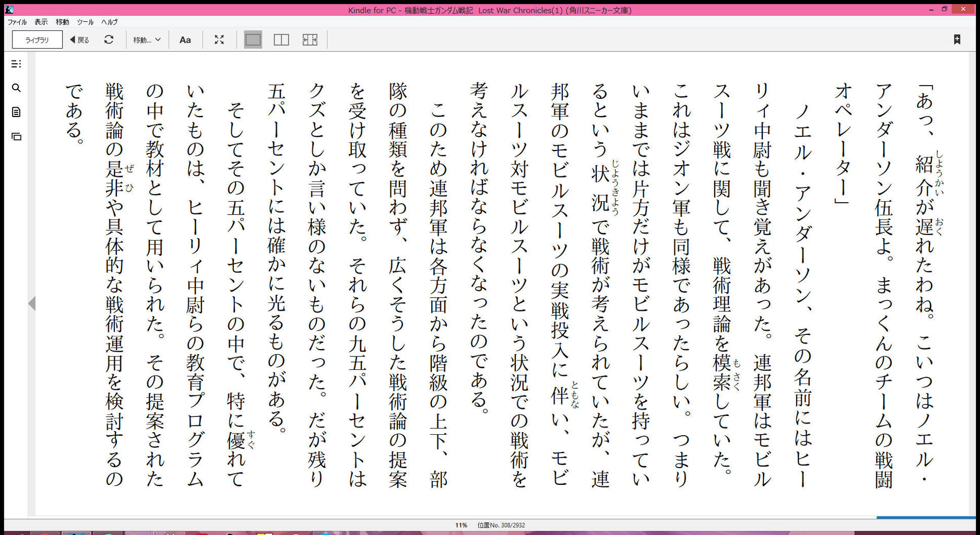The height and width of the screenshot is (535, 980).
Task: Open the notebook icon in sidebar
Action: coord(16,112)
